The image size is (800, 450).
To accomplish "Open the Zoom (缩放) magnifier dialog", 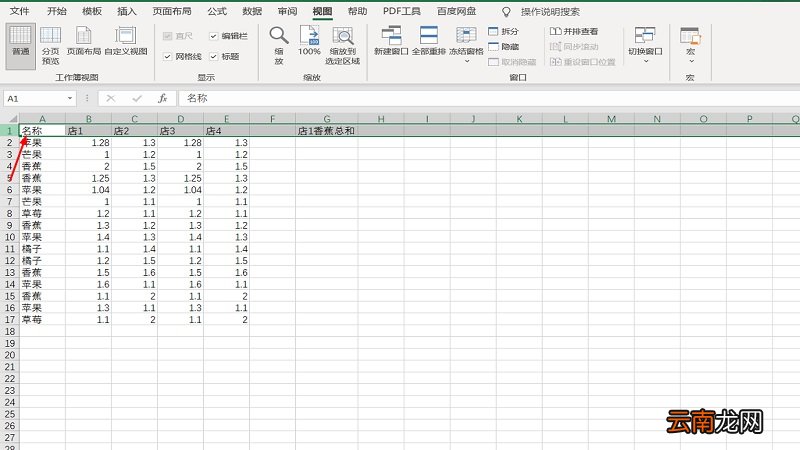I will pos(279,46).
